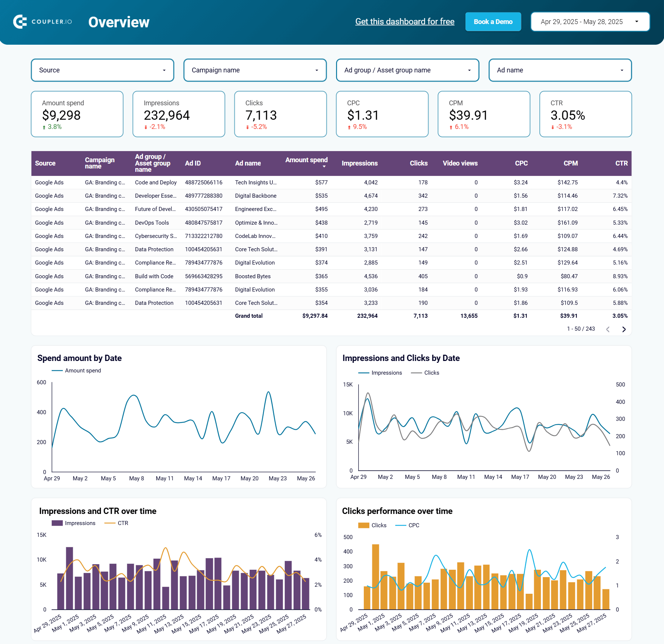Select the Impressions column header
Image resolution: width=664 pixels, height=644 pixels.
pos(359,163)
